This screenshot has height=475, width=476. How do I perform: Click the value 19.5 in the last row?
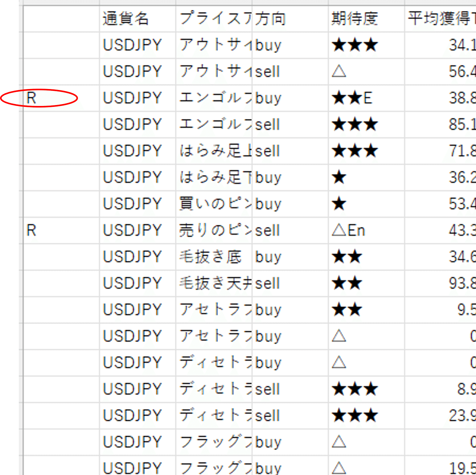coord(441,465)
